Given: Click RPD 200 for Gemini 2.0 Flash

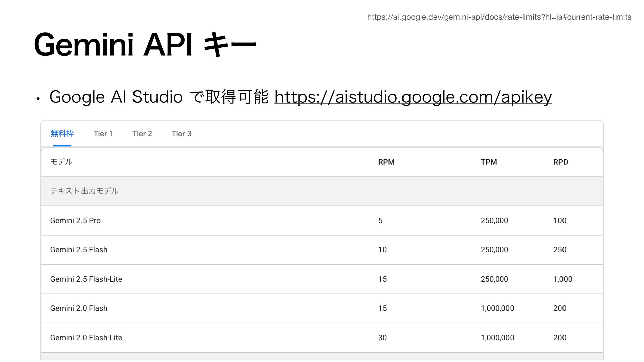Looking at the screenshot, I should [560, 308].
